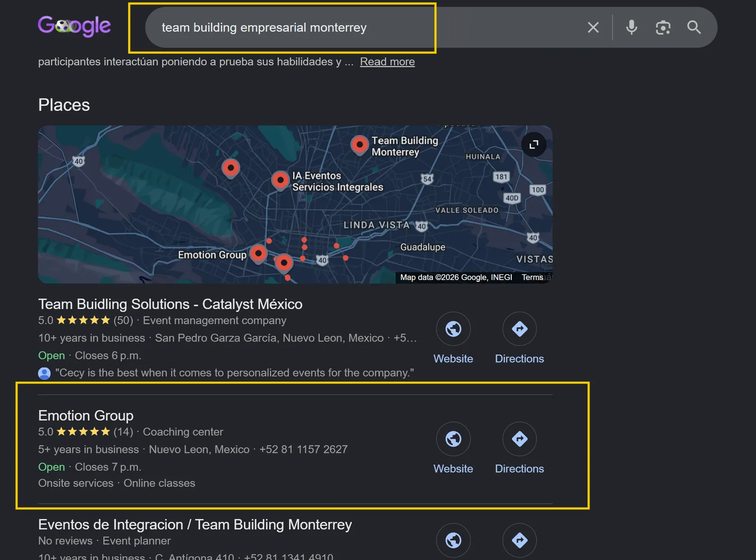The image size is (756, 560).
Task: Click the review quote 'Cecy is the best…'
Action: 235,373
